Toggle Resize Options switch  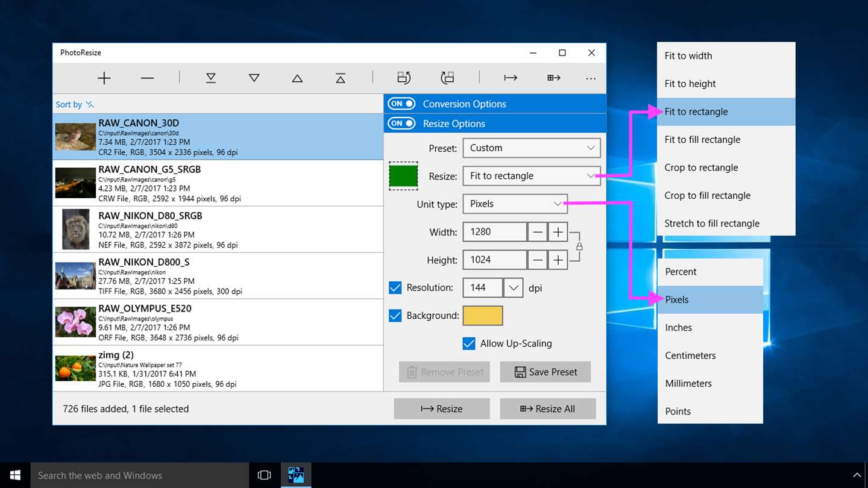tap(401, 124)
